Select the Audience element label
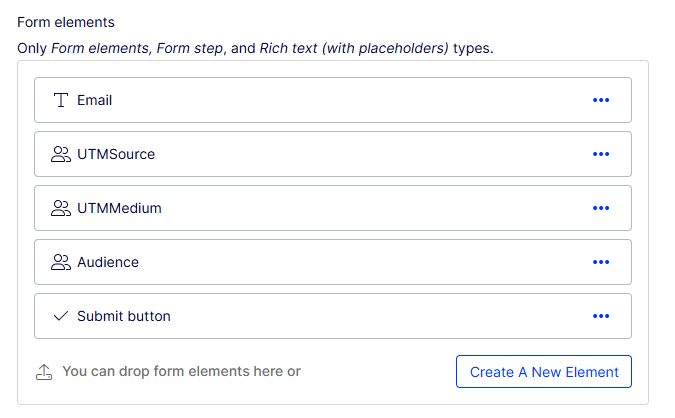The image size is (675, 418). (108, 262)
